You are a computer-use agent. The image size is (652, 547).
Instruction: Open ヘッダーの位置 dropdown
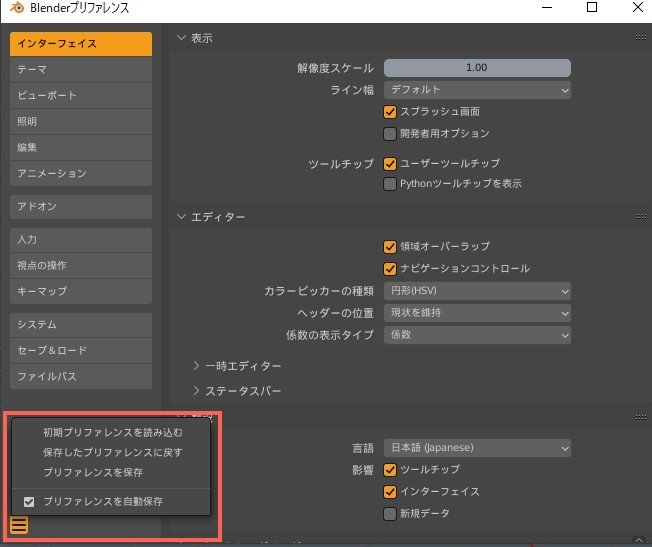[477, 313]
